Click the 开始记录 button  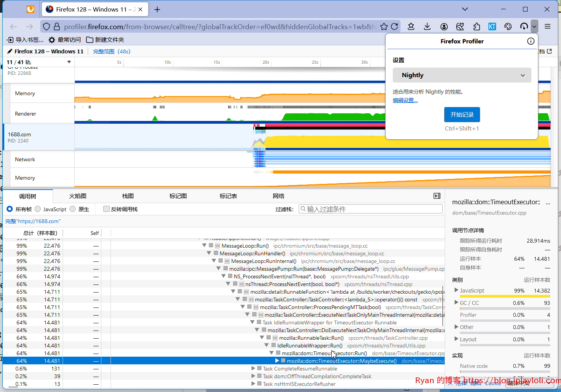[x=462, y=114]
